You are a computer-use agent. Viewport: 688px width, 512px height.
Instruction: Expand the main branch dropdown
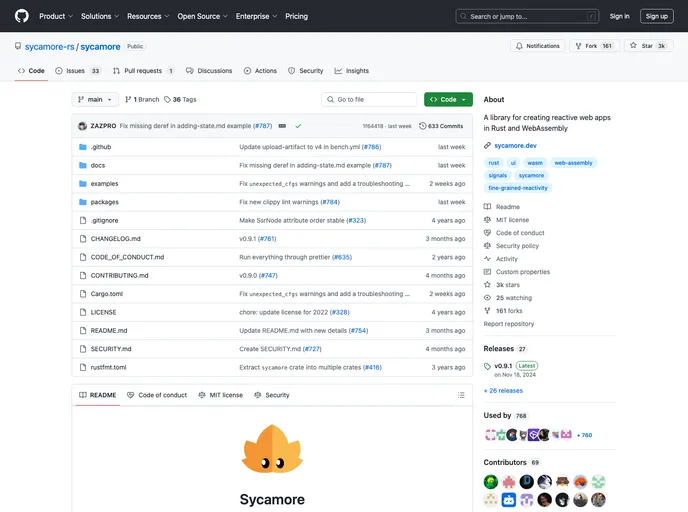pyautogui.click(x=95, y=100)
